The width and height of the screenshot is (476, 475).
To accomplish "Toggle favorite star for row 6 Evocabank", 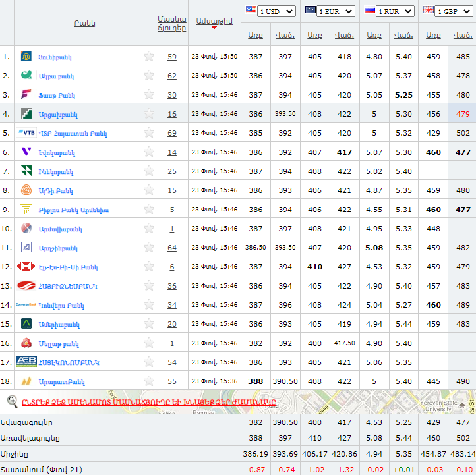I will 149,152.
